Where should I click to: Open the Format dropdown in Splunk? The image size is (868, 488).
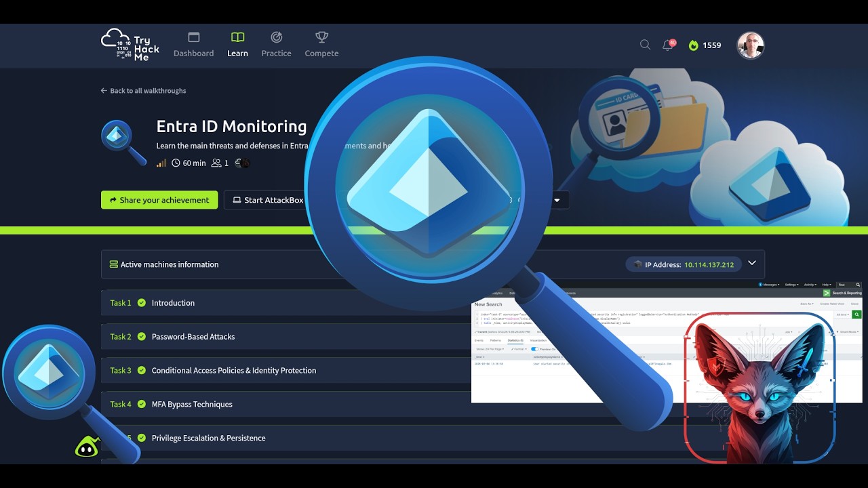coord(519,349)
